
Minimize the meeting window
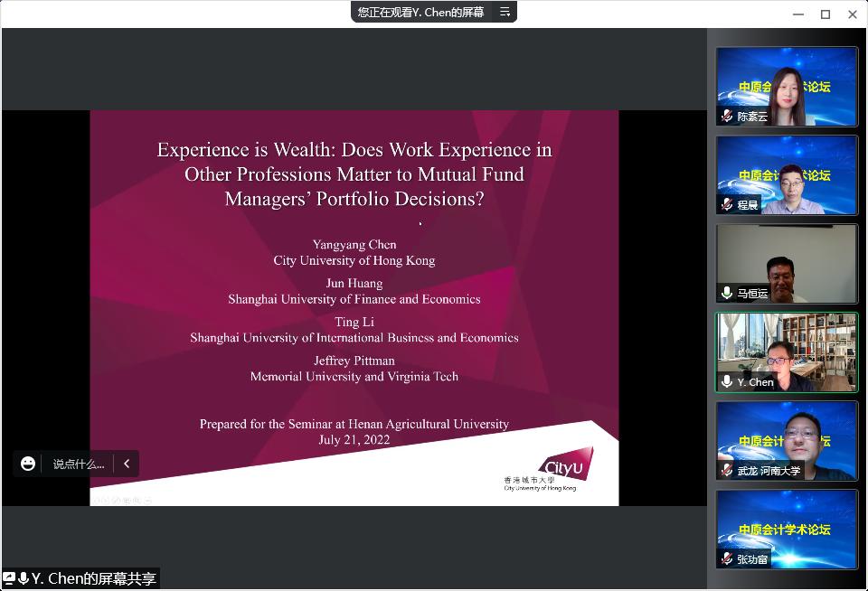point(798,14)
